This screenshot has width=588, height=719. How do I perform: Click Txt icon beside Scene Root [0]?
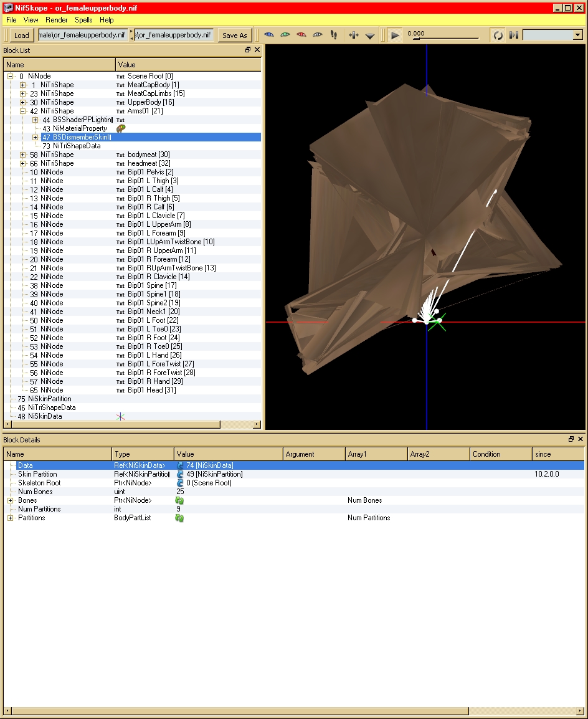coord(121,77)
